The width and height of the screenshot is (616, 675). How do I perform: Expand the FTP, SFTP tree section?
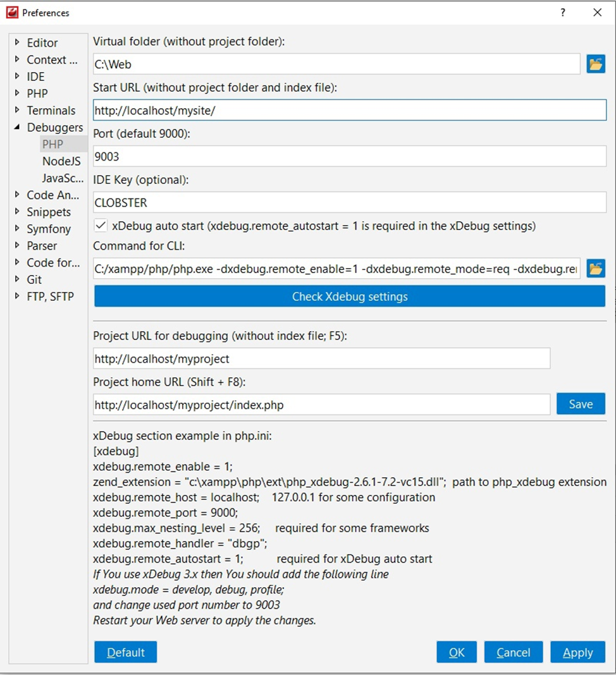[17, 296]
